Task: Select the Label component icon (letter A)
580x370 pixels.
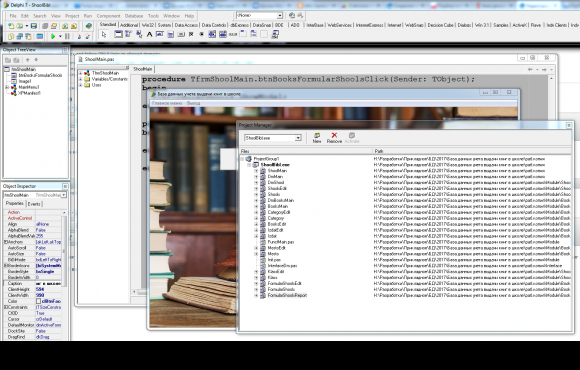Action: tap(149, 34)
